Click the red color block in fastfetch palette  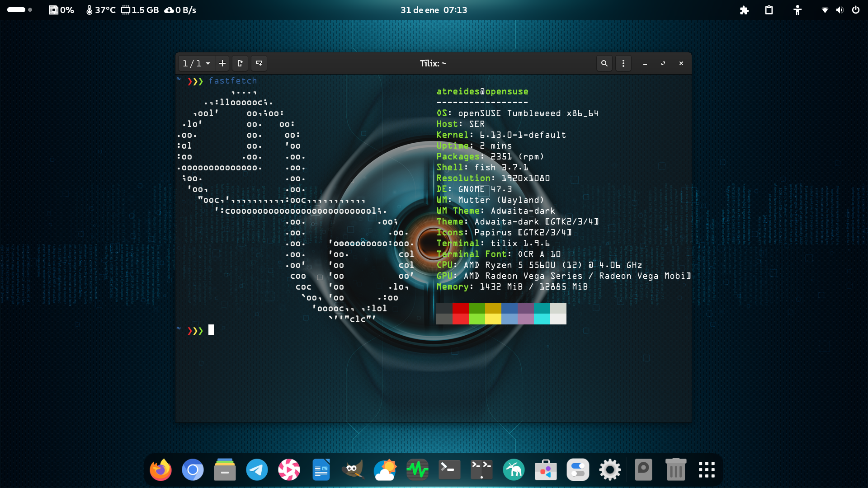pyautogui.click(x=461, y=314)
